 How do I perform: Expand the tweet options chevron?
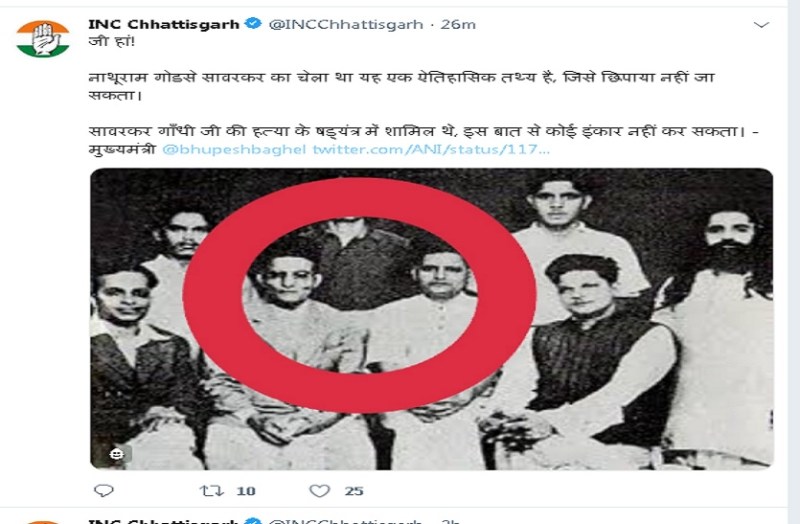(761, 24)
